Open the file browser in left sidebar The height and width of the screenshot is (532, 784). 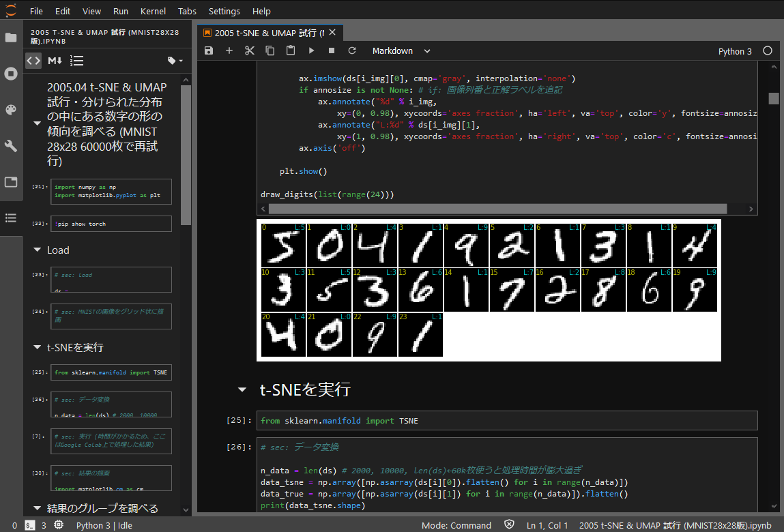[x=11, y=38]
